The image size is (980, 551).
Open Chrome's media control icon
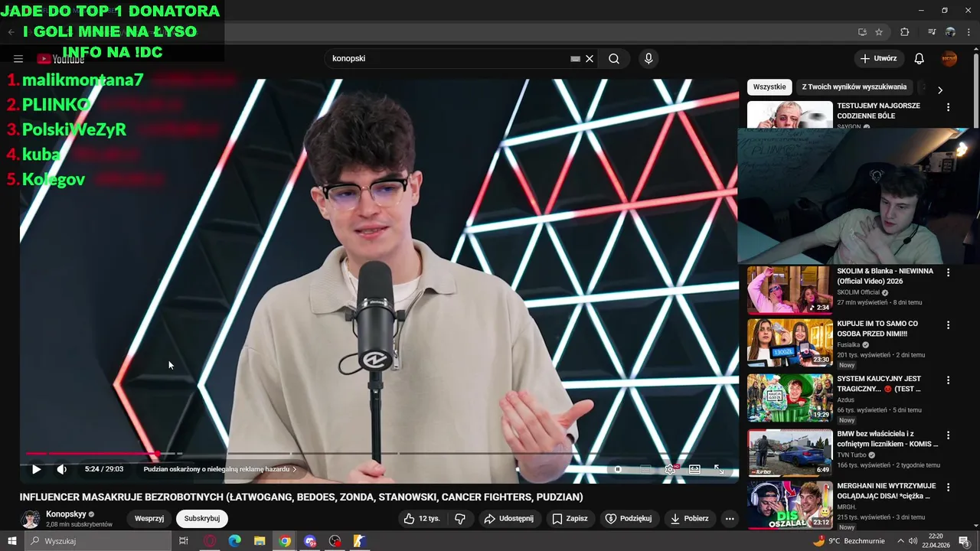tap(932, 32)
